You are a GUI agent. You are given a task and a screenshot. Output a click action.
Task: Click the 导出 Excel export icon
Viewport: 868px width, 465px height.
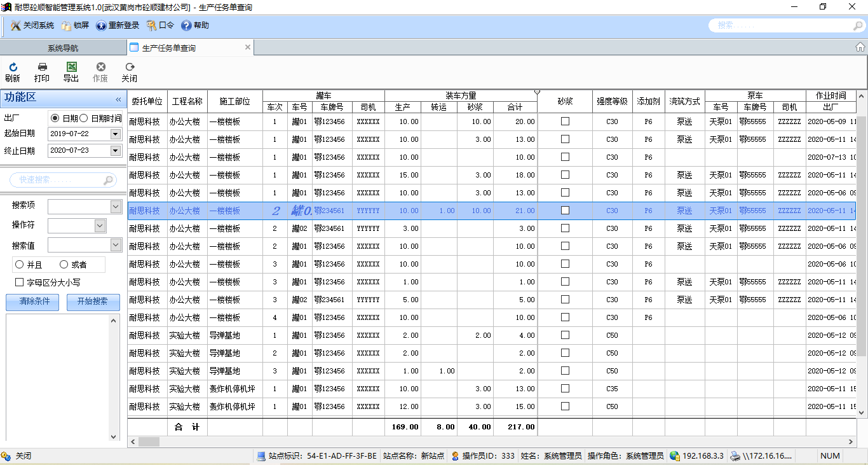71,67
